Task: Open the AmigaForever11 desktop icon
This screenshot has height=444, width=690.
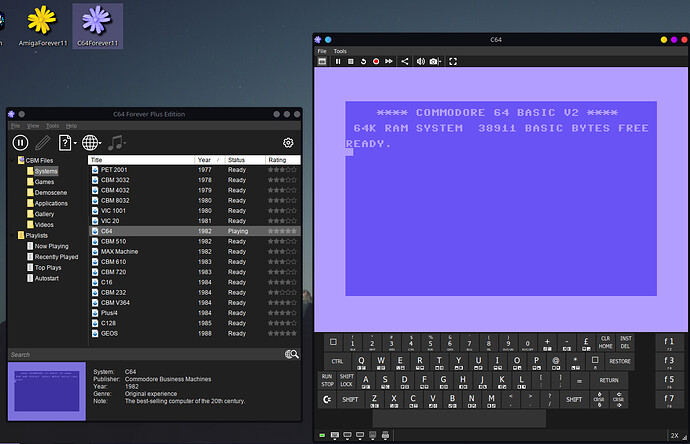Action: pyautogui.click(x=42, y=26)
